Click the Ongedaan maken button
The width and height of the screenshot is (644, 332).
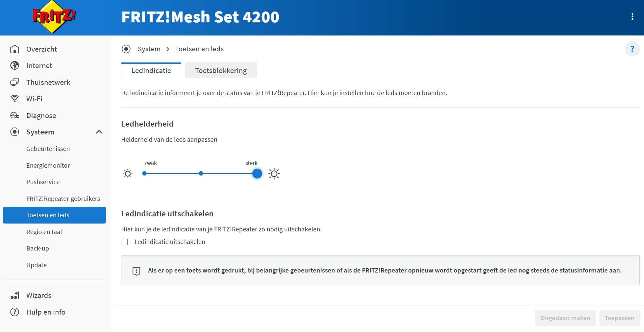pos(565,318)
